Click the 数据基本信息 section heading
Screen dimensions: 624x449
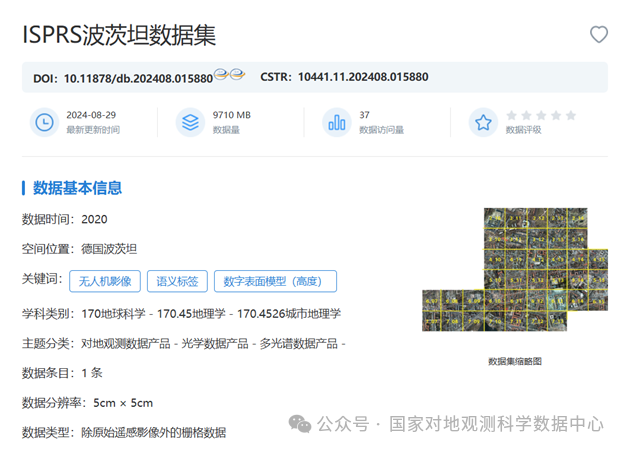click(77, 188)
